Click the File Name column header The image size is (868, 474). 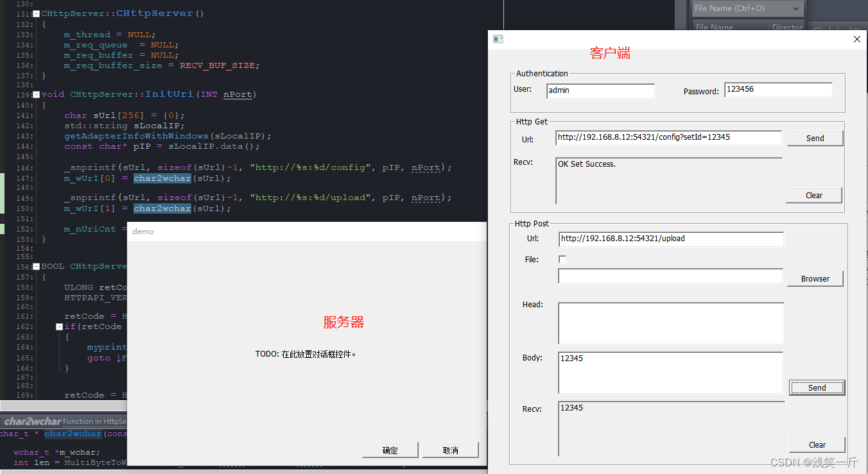coord(731,27)
